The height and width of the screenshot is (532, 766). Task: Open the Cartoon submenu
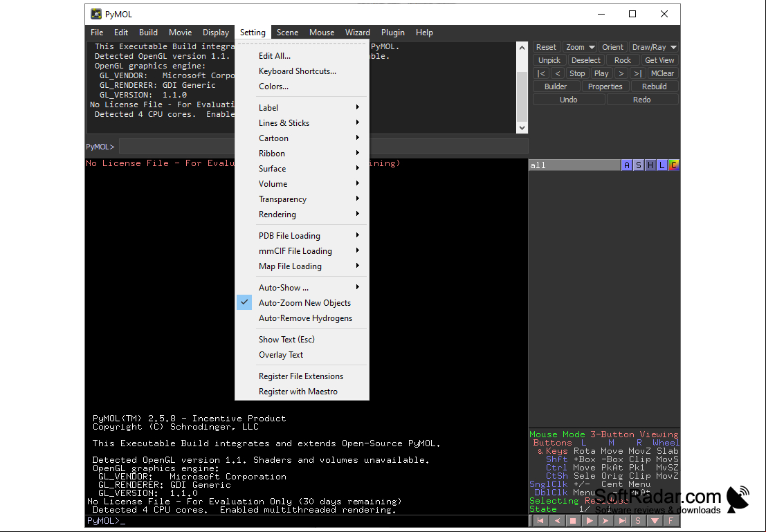pos(302,138)
